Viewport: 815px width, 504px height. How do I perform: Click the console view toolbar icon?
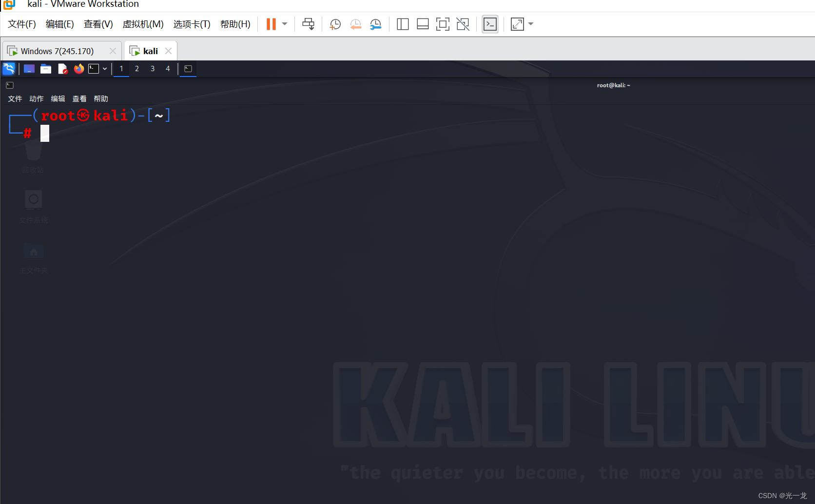(x=490, y=24)
